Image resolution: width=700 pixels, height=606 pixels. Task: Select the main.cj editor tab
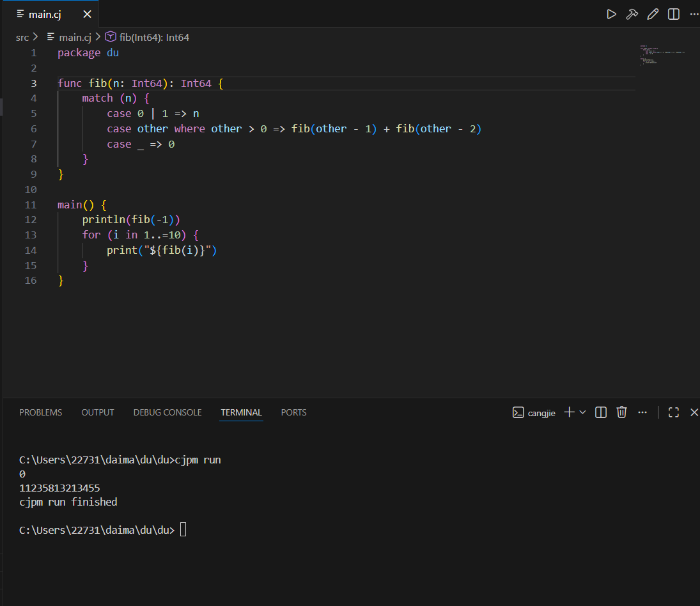coord(51,14)
